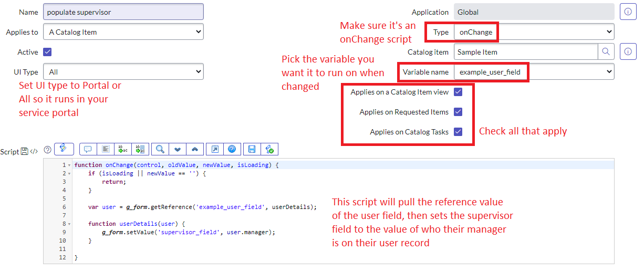Open blue editor help icon
This screenshot has height=272, width=644.
(x=232, y=149)
